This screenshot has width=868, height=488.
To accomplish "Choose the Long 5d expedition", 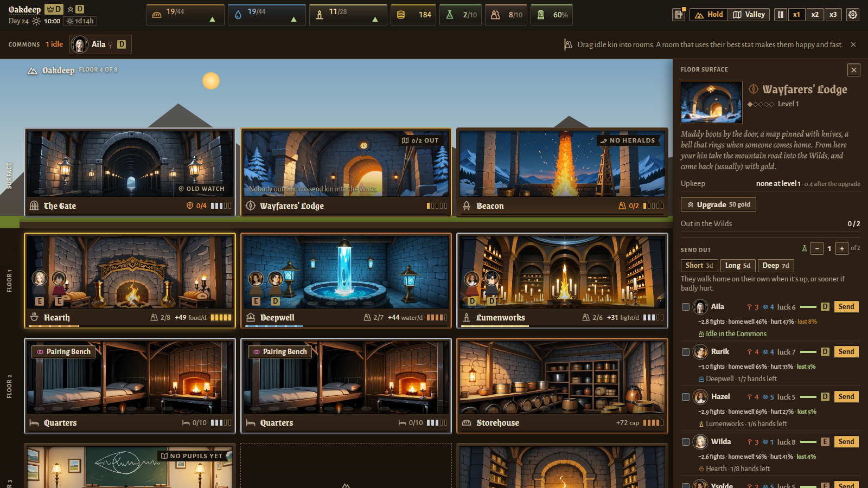I will (x=738, y=265).
